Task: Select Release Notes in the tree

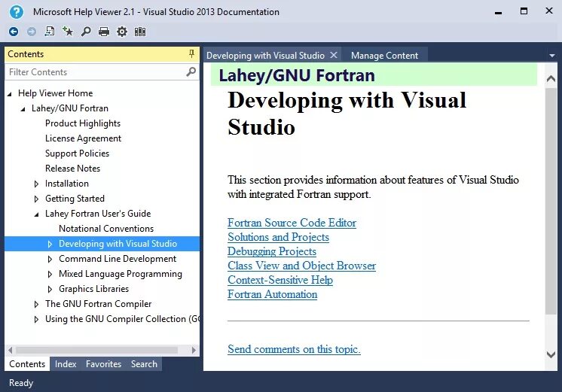Action: click(73, 169)
